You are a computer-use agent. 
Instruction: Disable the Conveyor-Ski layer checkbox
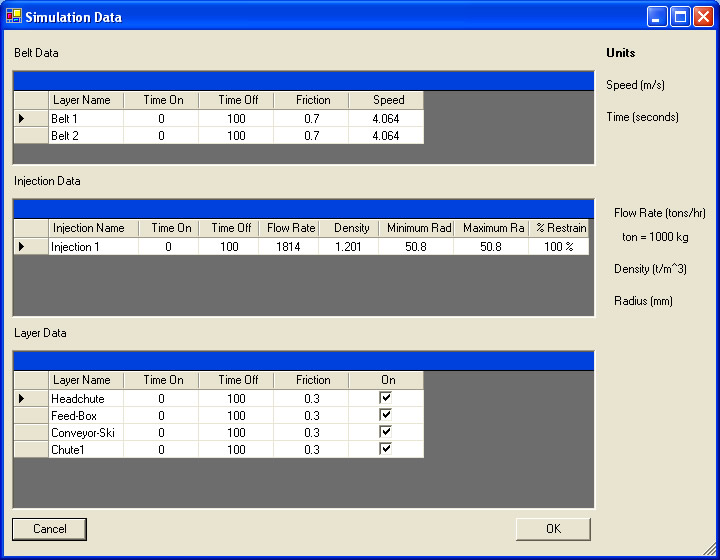tap(385, 433)
